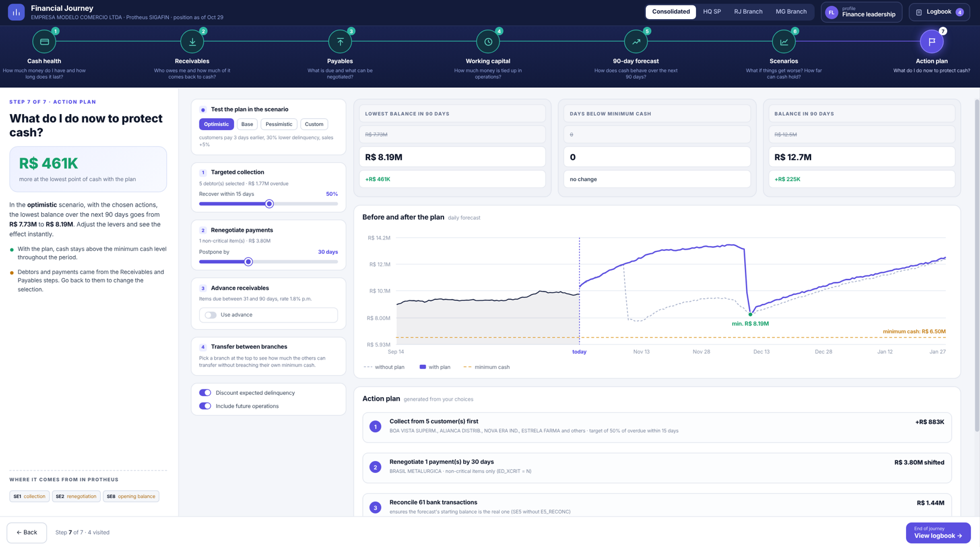Go to the Receivables step icon
This screenshot has width=980, height=547.
pos(192,42)
